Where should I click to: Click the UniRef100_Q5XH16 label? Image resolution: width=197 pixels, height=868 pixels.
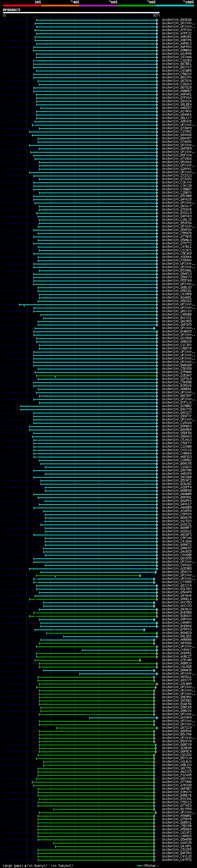click(x=177, y=162)
